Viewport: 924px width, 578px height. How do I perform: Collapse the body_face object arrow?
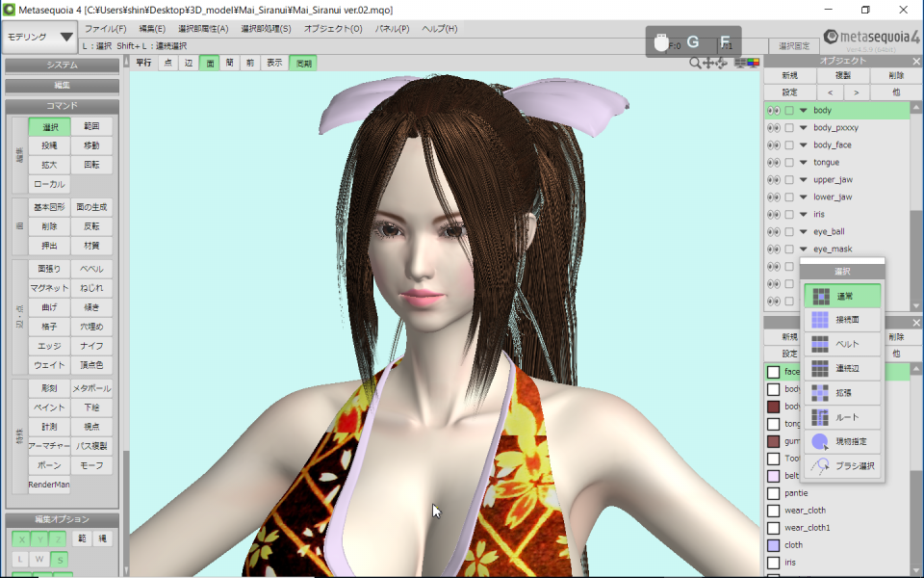click(x=803, y=145)
